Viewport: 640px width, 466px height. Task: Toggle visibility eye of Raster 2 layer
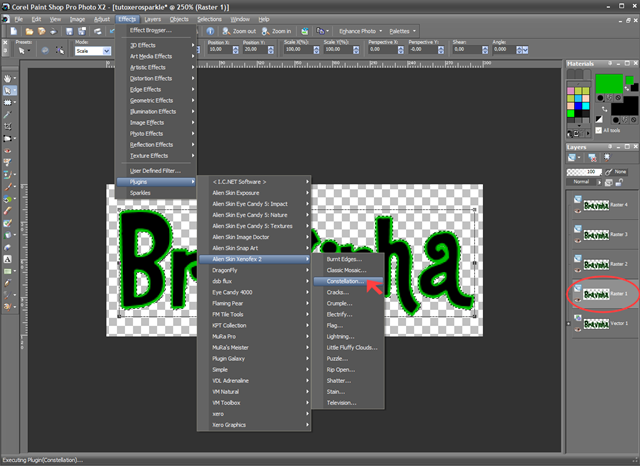(578, 270)
